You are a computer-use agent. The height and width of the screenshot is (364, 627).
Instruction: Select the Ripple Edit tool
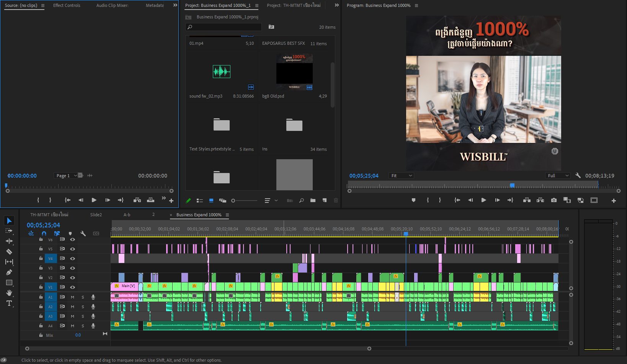[x=9, y=241]
